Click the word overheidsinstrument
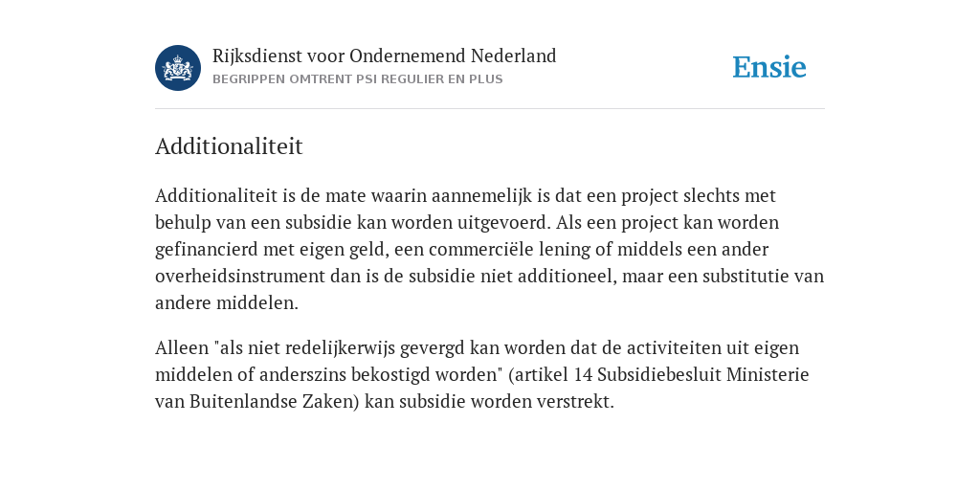Viewport: 980px width, 490px height. pos(240,277)
